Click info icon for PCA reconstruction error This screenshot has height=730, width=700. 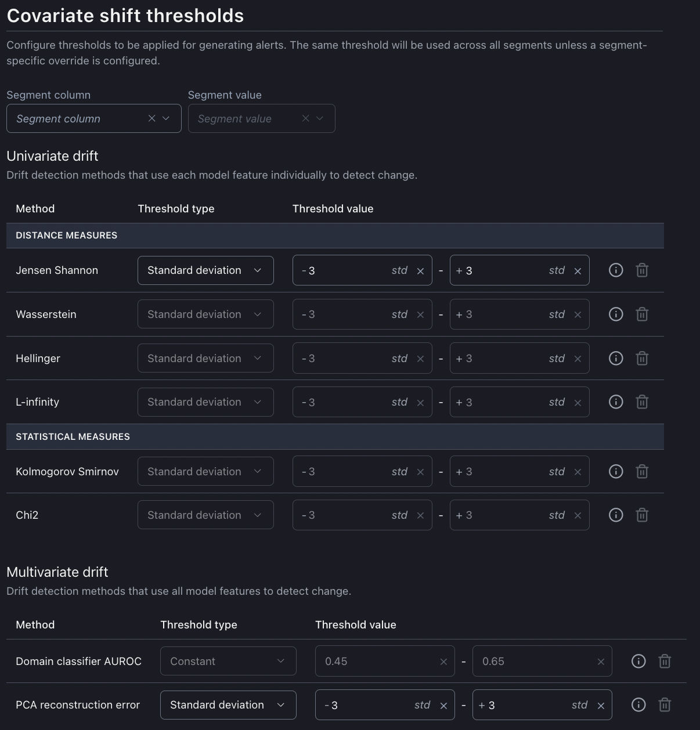(638, 705)
